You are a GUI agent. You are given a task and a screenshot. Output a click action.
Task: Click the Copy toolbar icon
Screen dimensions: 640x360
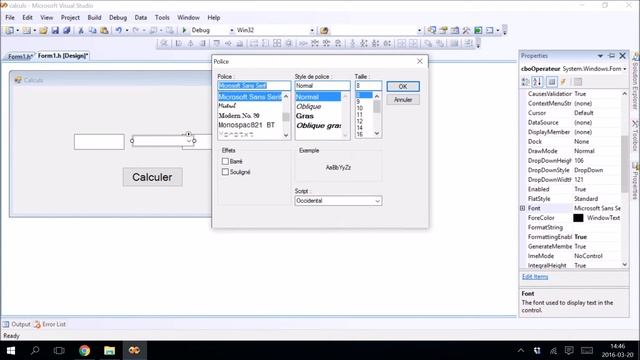(93, 30)
